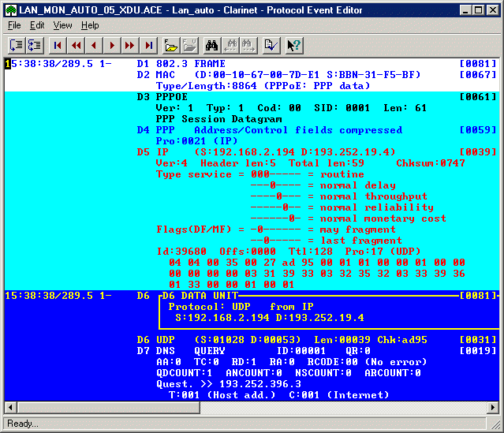Open filter file with yellow folder icon

coord(170,45)
